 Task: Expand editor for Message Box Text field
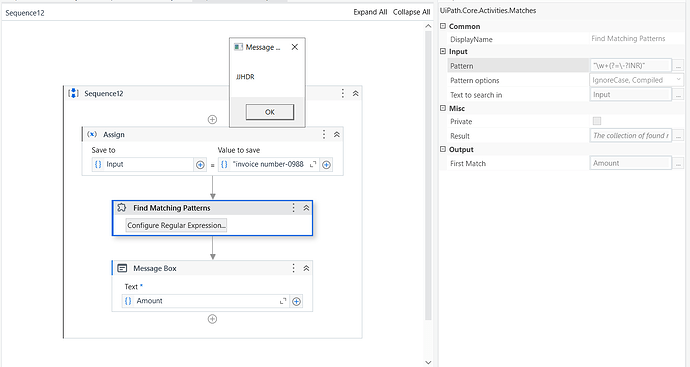(x=283, y=301)
